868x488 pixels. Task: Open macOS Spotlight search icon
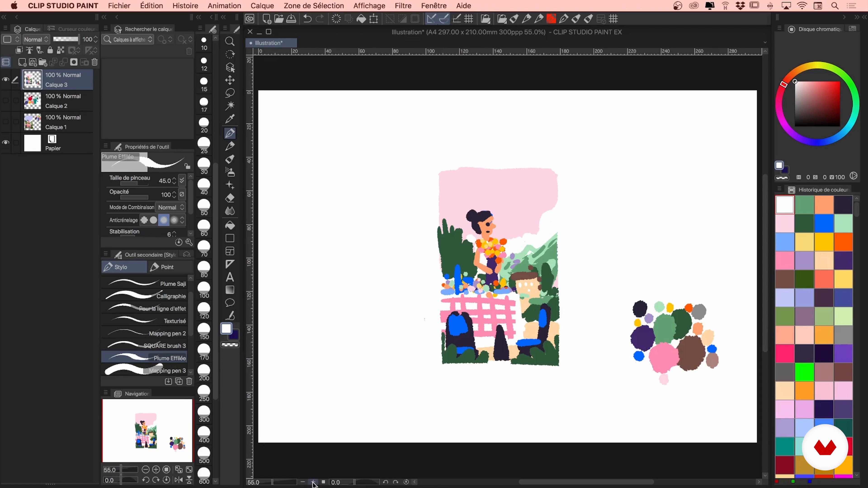[835, 6]
